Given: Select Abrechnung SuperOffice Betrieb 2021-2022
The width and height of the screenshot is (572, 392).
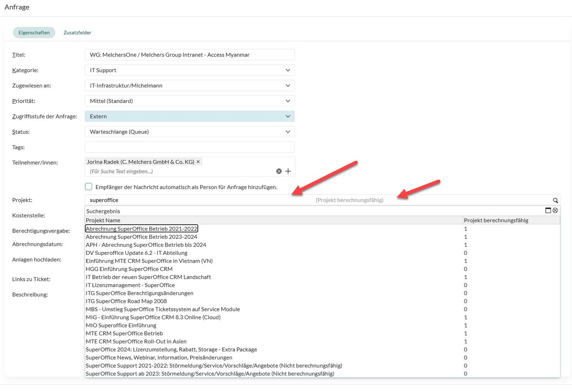Looking at the screenshot, I should (x=322, y=229).
